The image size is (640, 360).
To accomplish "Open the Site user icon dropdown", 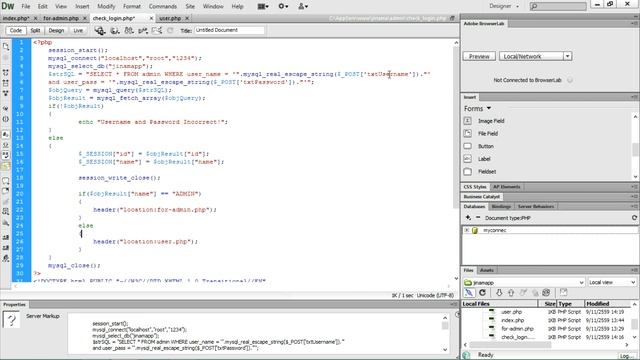I will click(x=302, y=7).
